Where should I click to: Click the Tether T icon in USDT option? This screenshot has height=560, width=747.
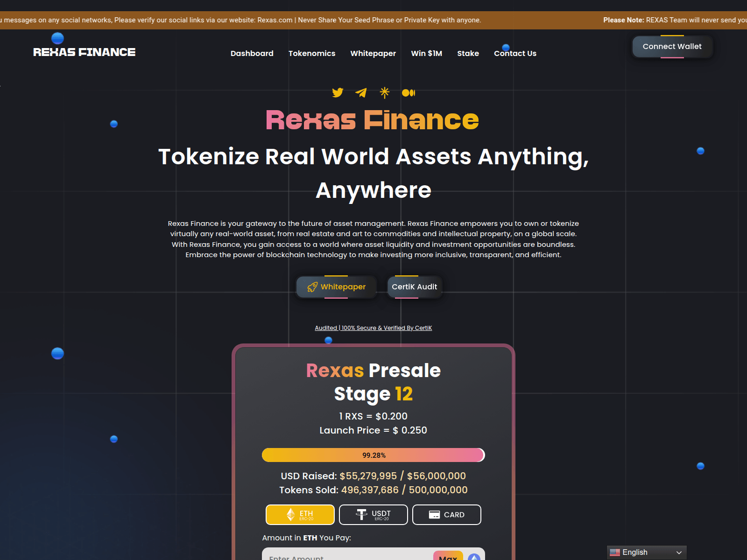tap(361, 514)
